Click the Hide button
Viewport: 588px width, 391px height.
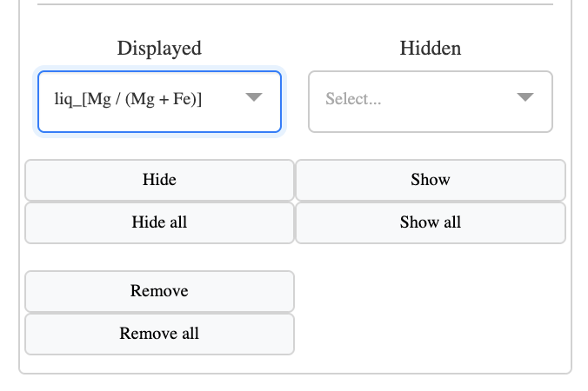[x=159, y=180]
